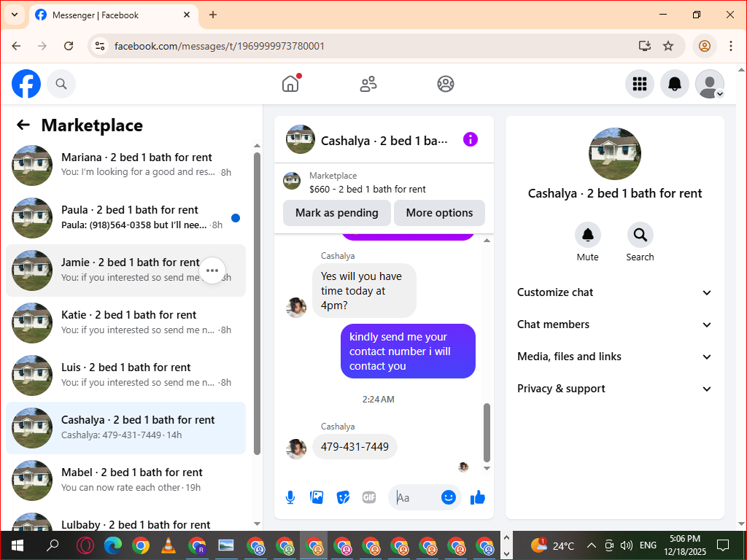Click the browser address bar URL

click(219, 46)
